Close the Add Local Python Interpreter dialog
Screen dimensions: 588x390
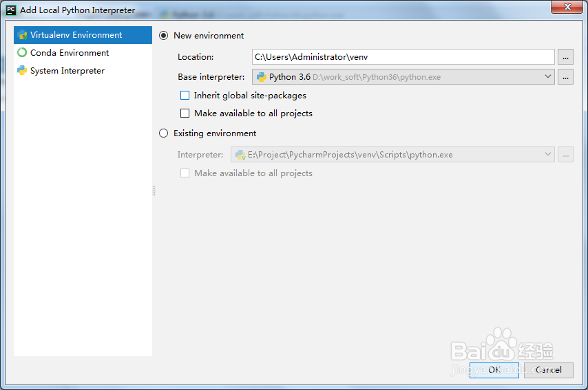point(567,7)
